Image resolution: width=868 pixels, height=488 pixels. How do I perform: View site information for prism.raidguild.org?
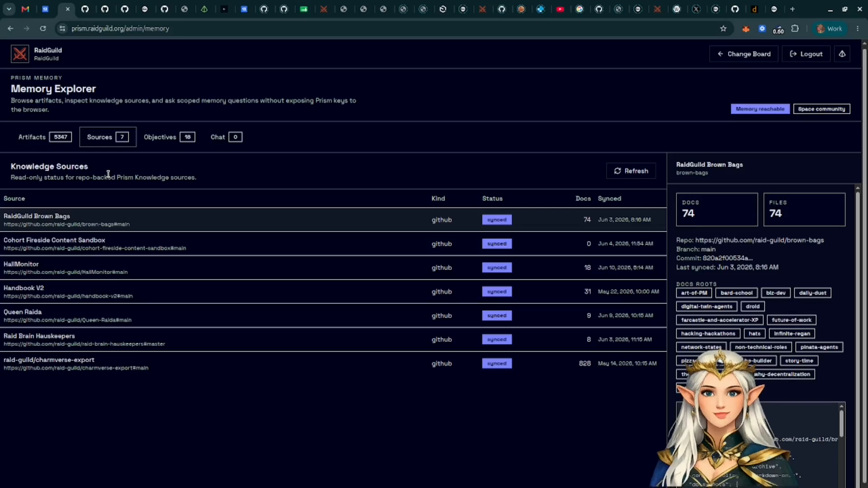(x=62, y=28)
